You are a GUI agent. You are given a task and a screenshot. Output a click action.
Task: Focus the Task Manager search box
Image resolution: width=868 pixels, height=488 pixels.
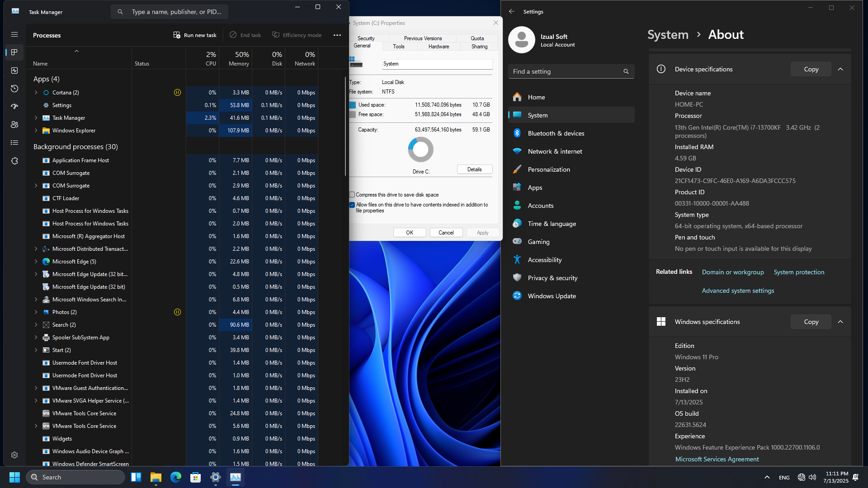pos(170,12)
